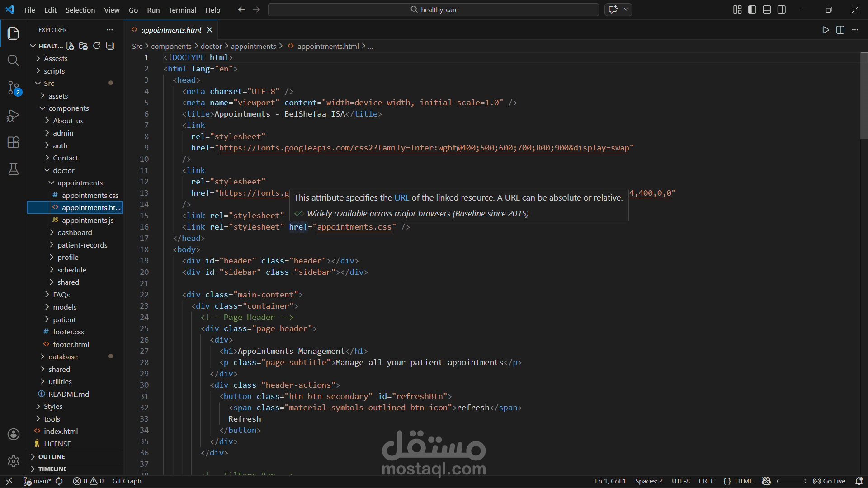
Task: Expand the OUTLINE section
Action: [x=52, y=457]
